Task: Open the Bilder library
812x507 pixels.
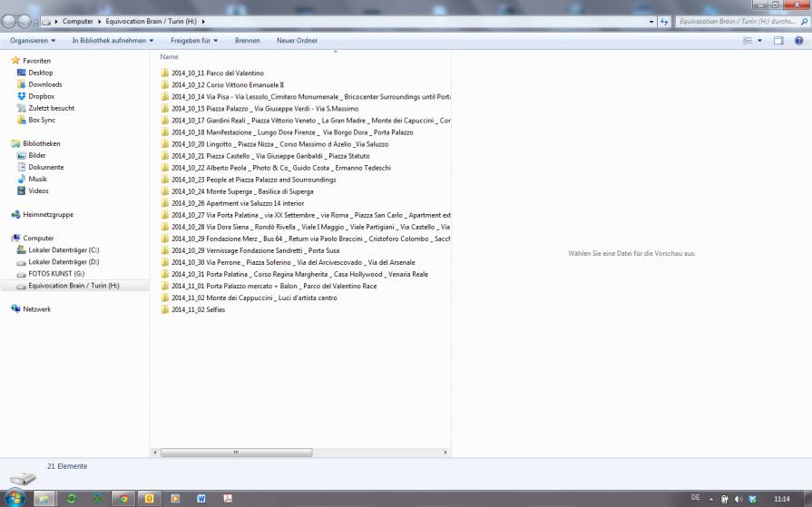Action: coord(32,155)
